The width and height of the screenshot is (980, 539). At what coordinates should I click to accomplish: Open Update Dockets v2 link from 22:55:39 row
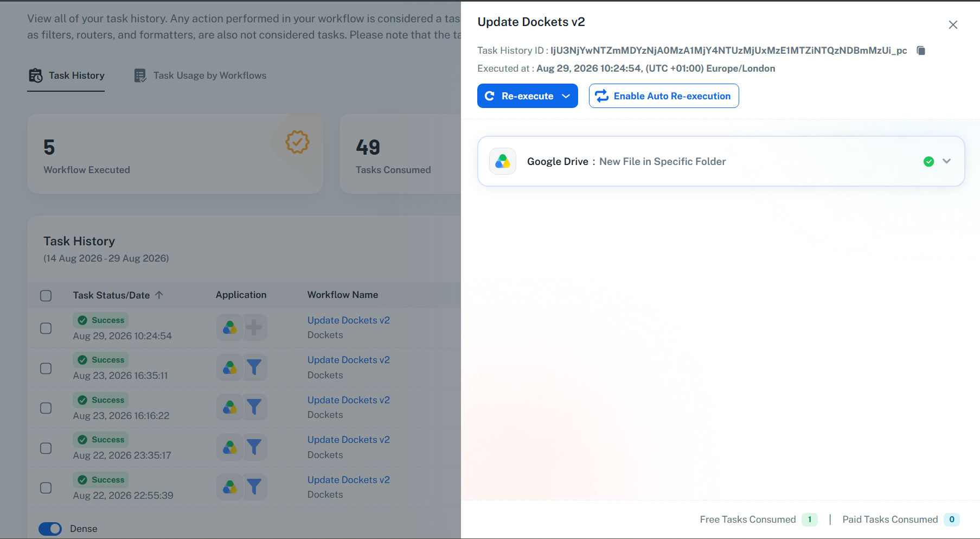[x=349, y=480]
